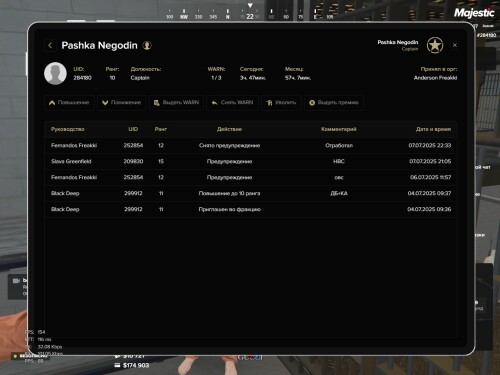
Task: Open the gold star faction emblem
Action: point(435,45)
